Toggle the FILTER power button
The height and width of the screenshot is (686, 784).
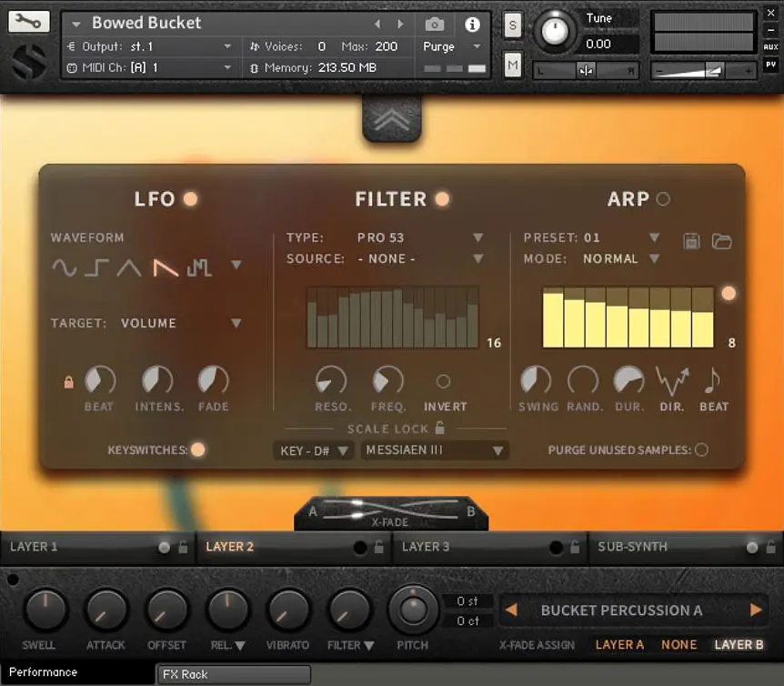click(442, 199)
